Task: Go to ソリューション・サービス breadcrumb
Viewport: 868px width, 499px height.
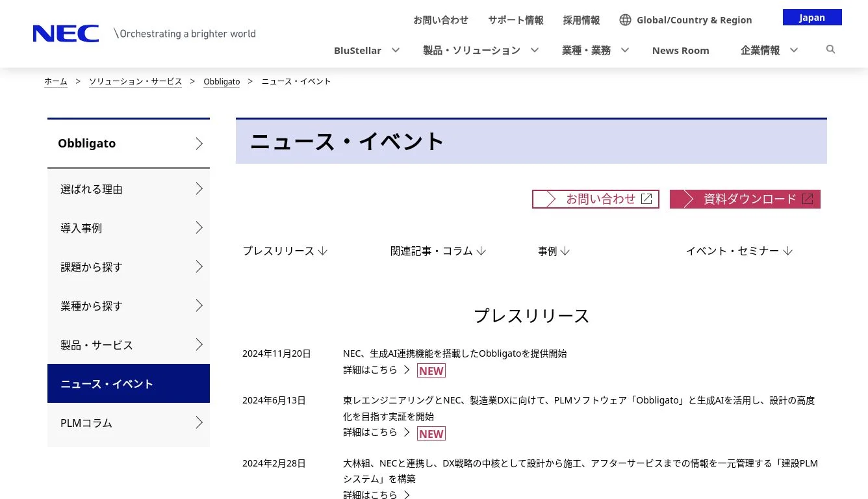Action: tap(135, 81)
